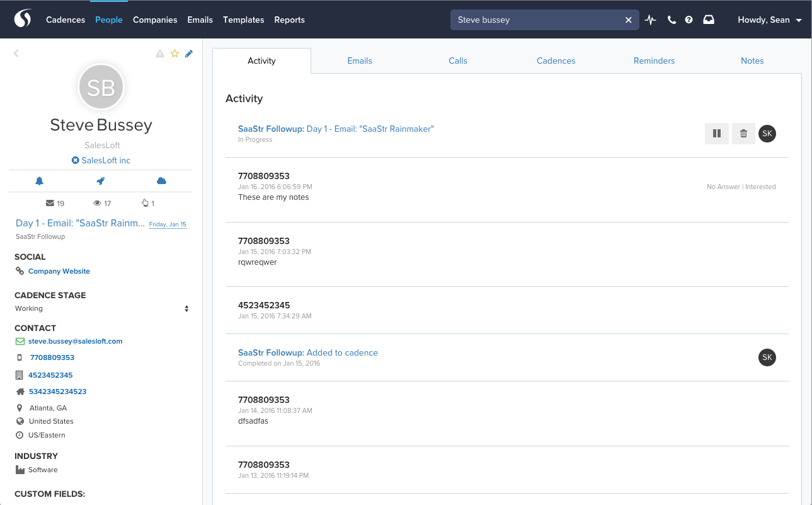
Task: Open the Cadences navigation item
Action: click(66, 20)
